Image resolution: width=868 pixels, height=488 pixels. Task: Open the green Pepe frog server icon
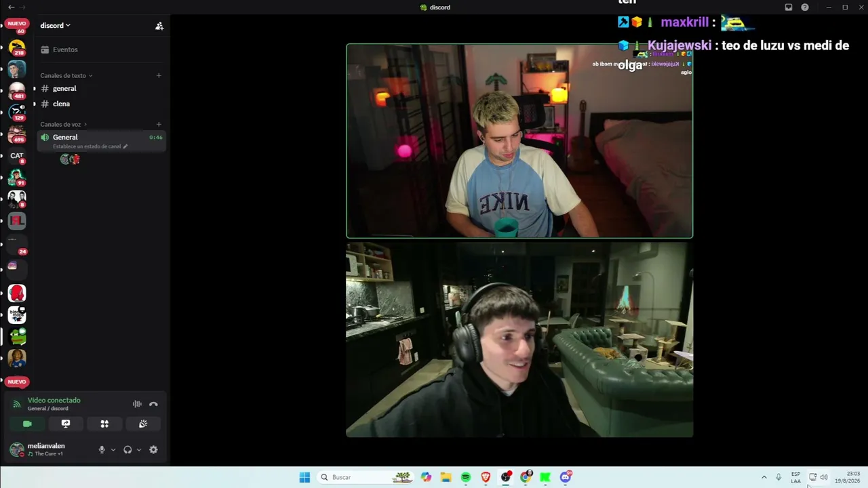17,336
